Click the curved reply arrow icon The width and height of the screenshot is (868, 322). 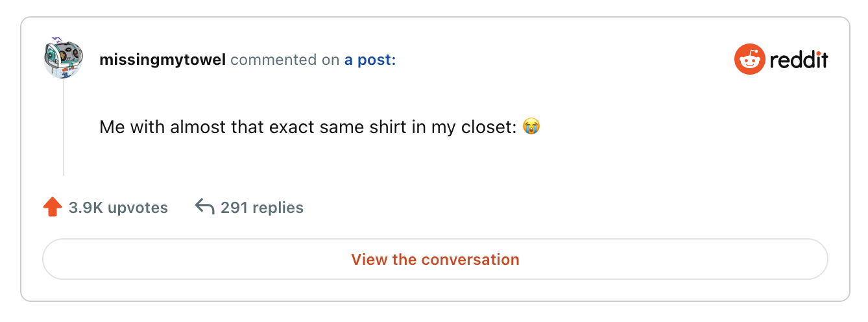tap(204, 207)
